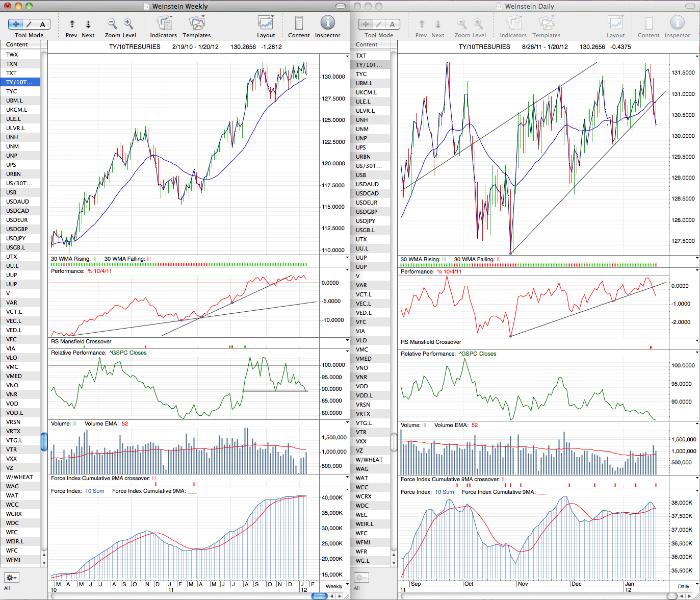
Task: Expand Weekly 30 WMA Rising pane menu arrow
Action: pyautogui.click(x=347, y=259)
